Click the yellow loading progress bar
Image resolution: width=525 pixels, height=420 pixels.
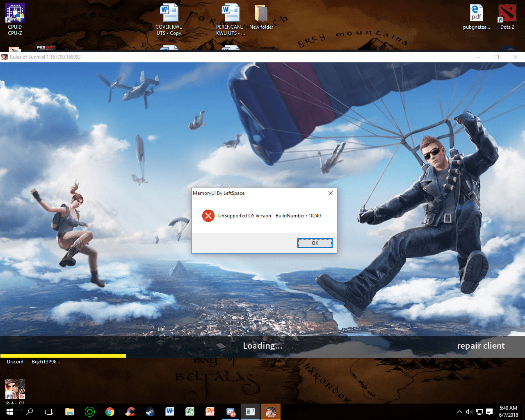(x=63, y=356)
